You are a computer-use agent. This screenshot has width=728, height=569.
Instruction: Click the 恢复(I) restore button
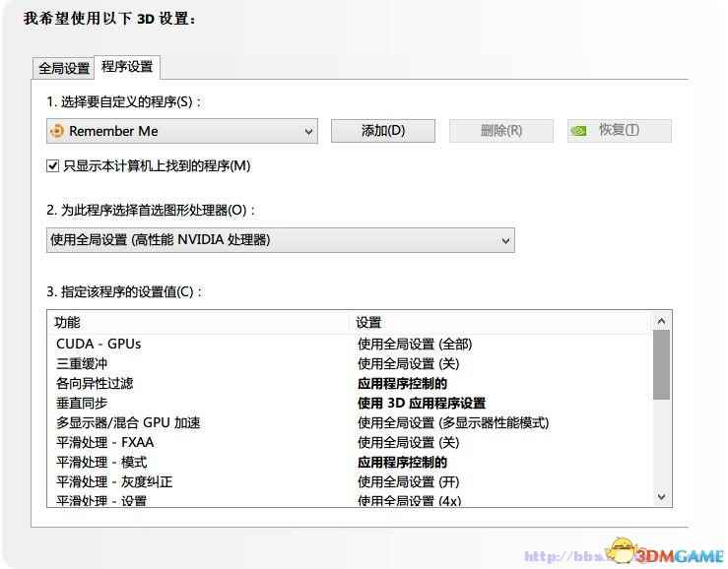[619, 131]
